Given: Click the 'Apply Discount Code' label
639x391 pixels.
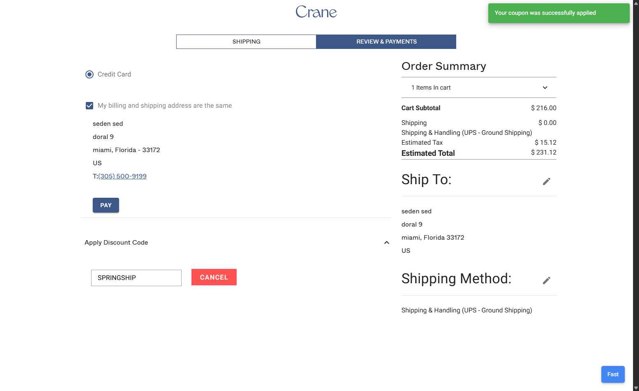Looking at the screenshot, I should (116, 243).
